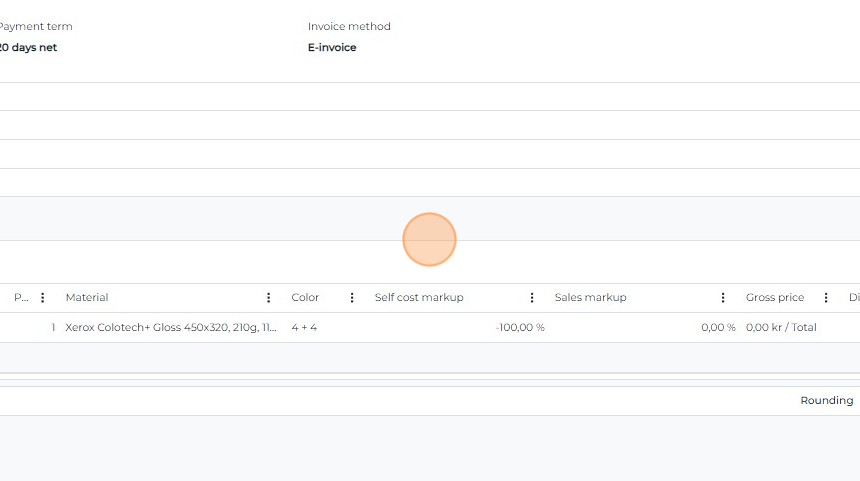Click the Material column header

click(87, 298)
